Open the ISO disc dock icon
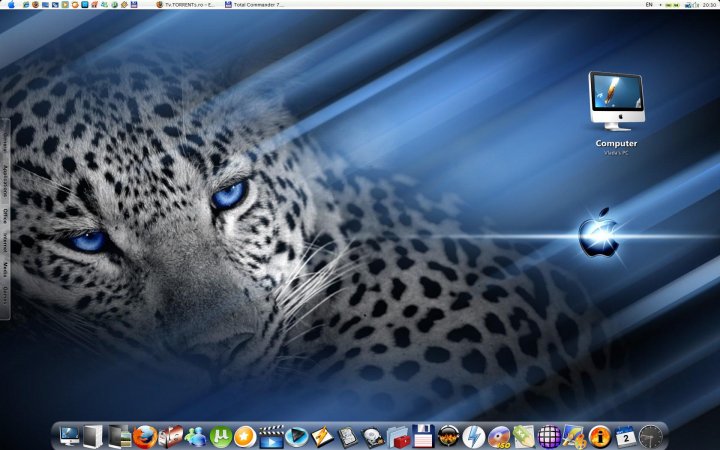Screen dimensions: 720x450 (x=499, y=437)
